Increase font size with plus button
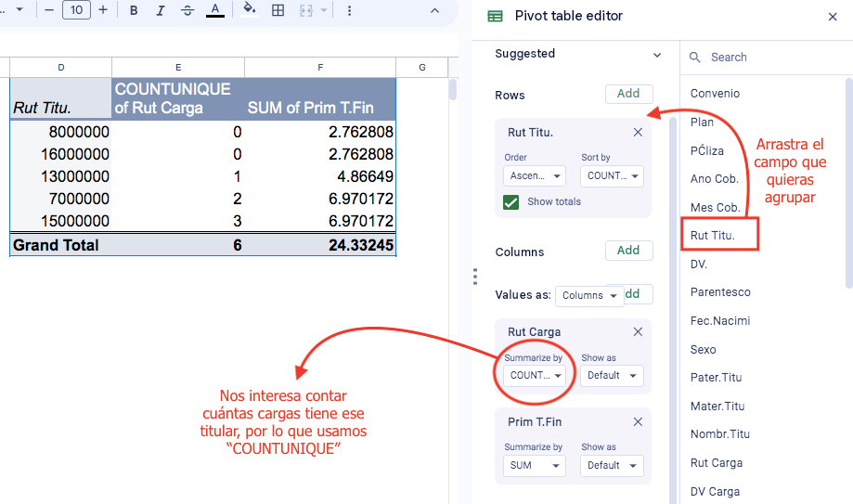Image resolution: width=853 pixels, height=504 pixels. [x=103, y=10]
